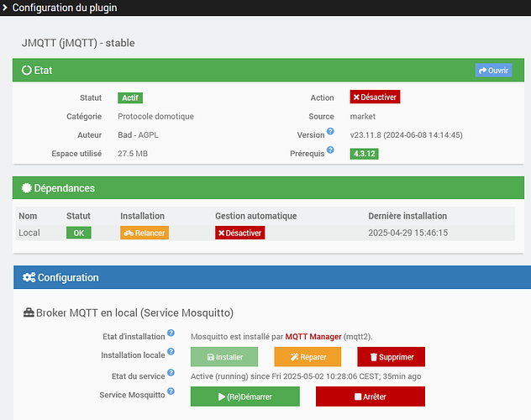Viewport: 531px width, 420px height.
Task: Click the JMQTT (jMQTT) - stable title
Action: [x=78, y=43]
